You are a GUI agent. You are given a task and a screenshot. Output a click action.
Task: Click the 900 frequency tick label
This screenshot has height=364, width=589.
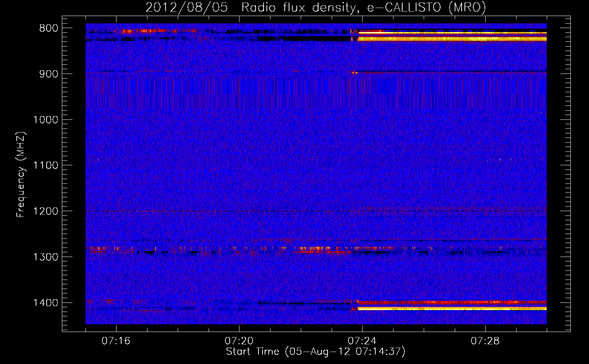point(49,74)
